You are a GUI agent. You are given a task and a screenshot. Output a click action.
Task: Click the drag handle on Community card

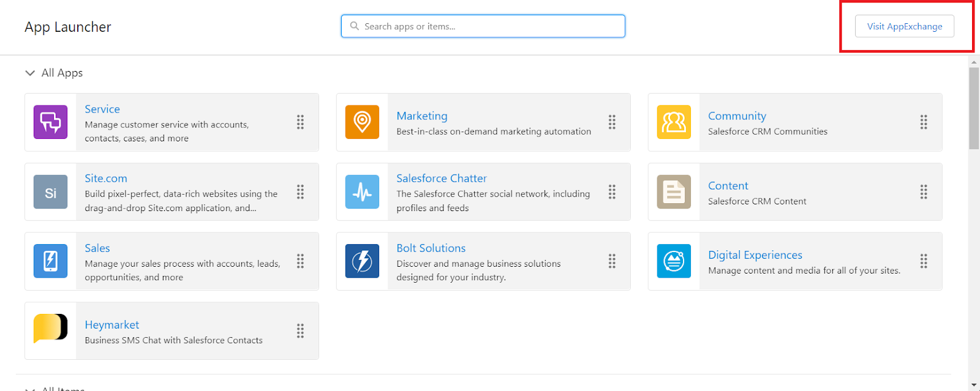pyautogui.click(x=924, y=122)
